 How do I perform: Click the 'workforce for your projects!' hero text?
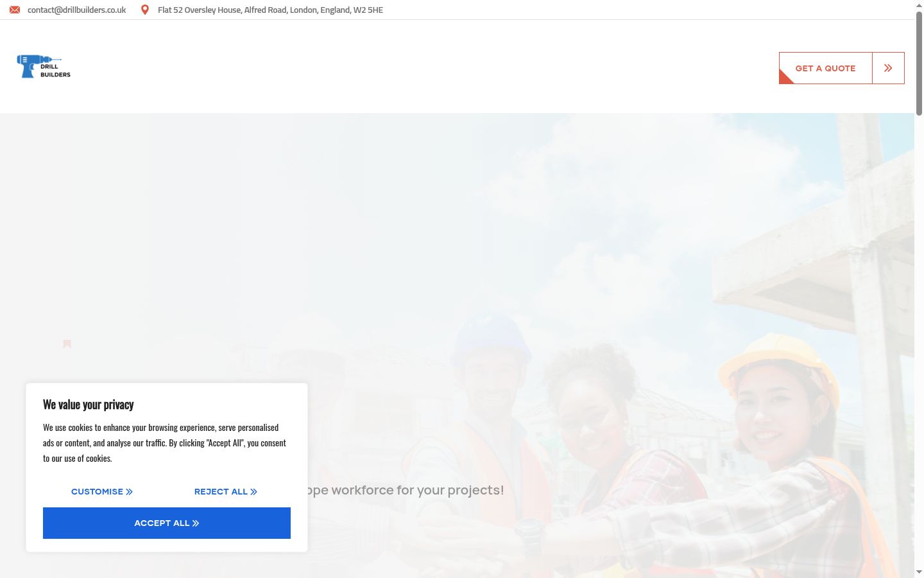418,490
